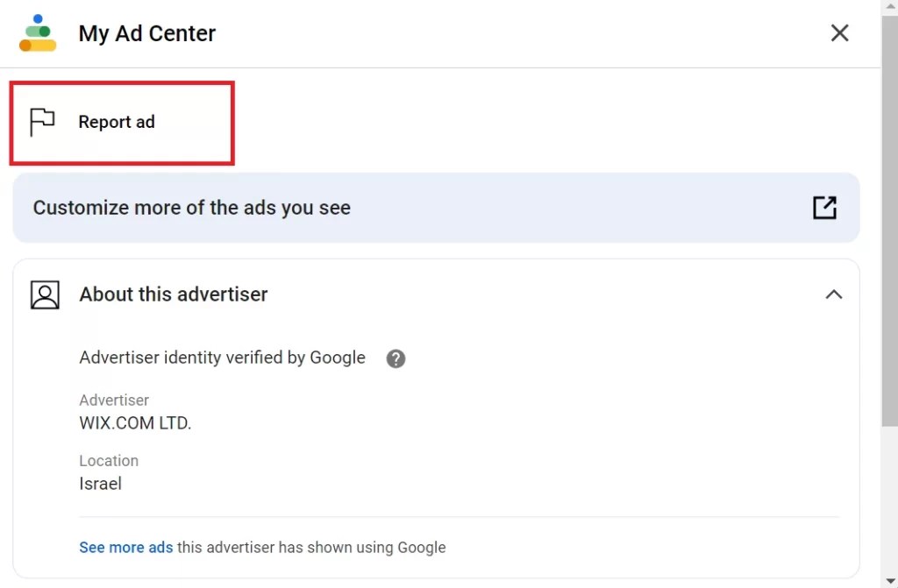Click Customize more of the ads you see
The height and width of the screenshot is (588, 898).
coord(191,208)
